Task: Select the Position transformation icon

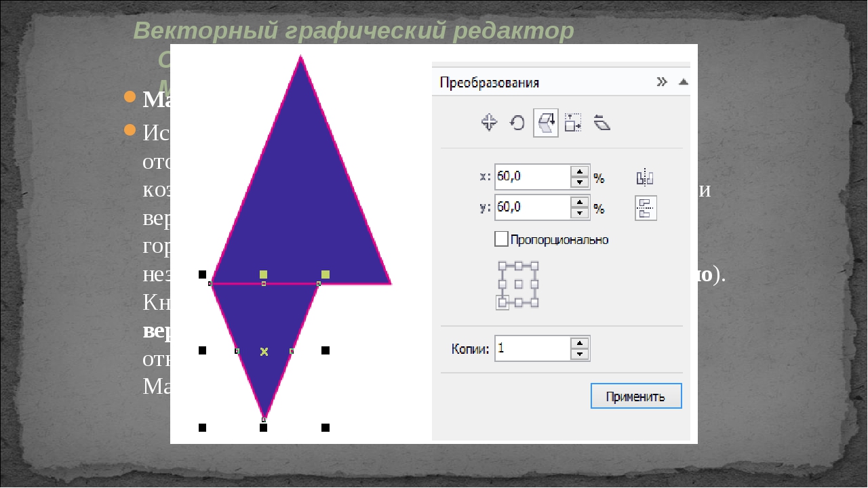Action: coord(489,123)
